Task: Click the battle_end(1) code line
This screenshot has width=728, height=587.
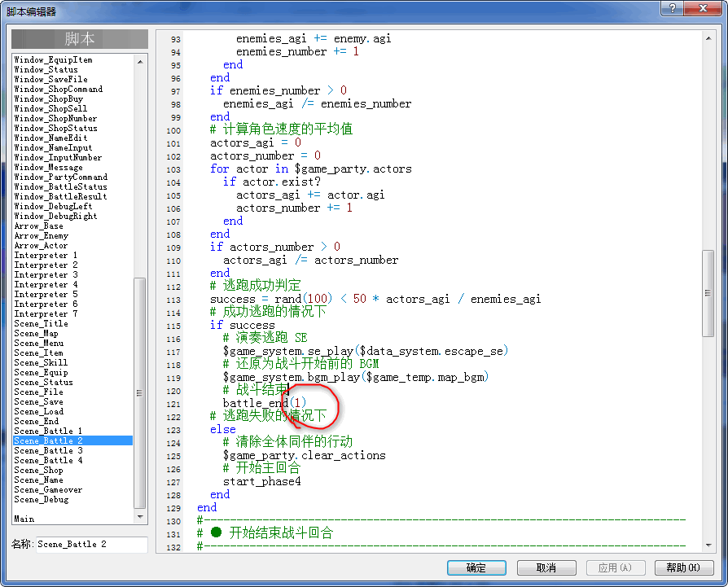Action: (264, 403)
